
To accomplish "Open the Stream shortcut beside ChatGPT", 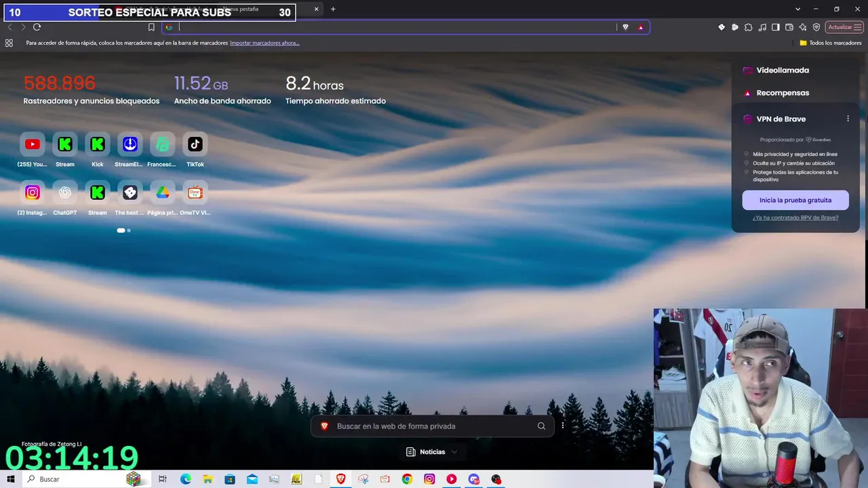I will (98, 192).
